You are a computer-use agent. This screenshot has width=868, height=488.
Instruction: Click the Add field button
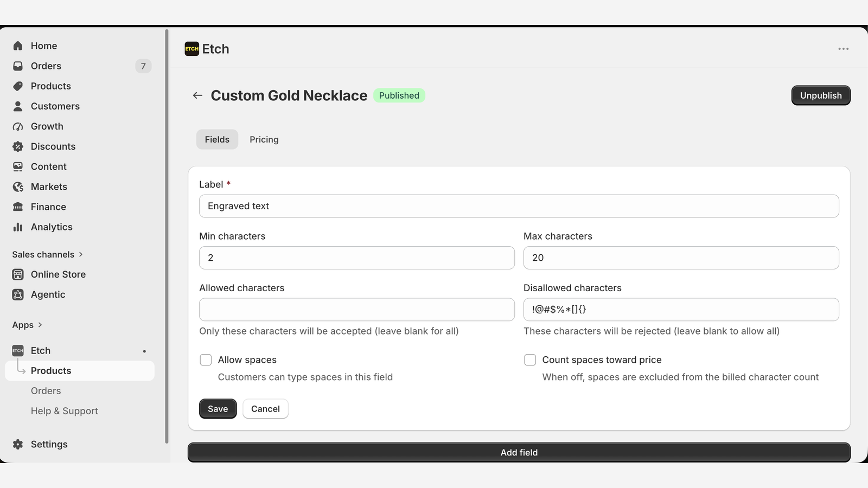519,453
